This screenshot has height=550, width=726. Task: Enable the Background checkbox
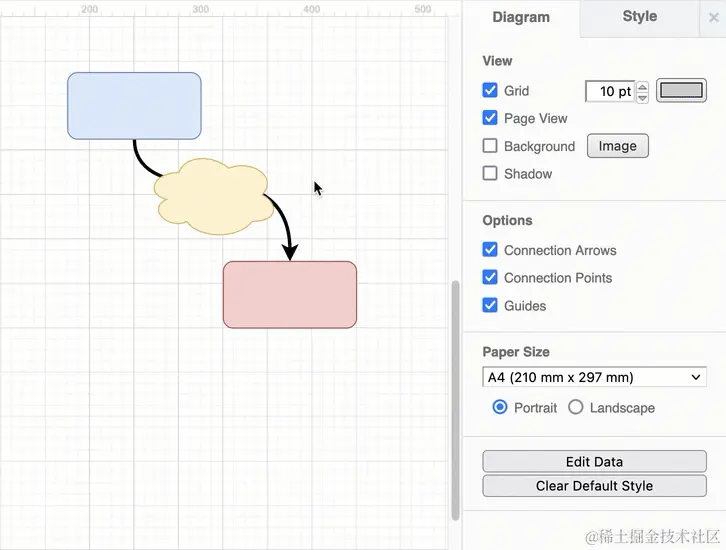(x=490, y=146)
